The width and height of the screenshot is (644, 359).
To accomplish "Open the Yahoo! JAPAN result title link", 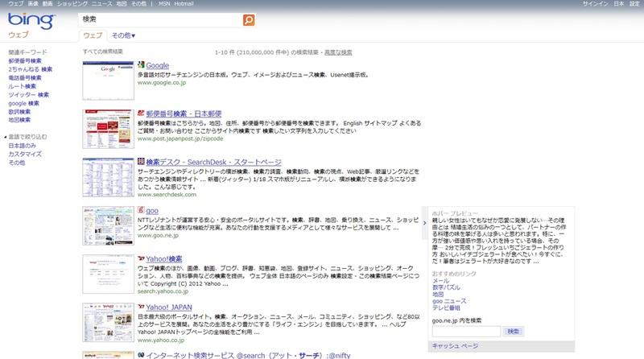I will pos(169,307).
